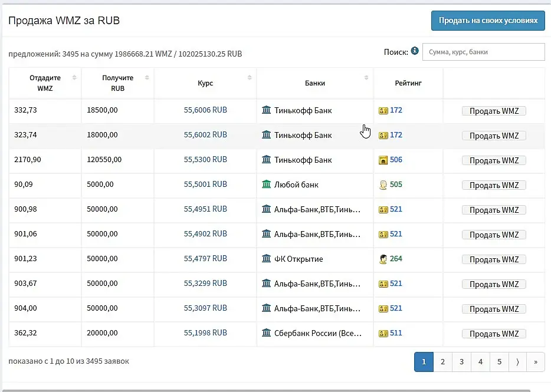Click Продать WMZ for the 362,32 offer
This screenshot has width=551, height=392.
pos(494,333)
